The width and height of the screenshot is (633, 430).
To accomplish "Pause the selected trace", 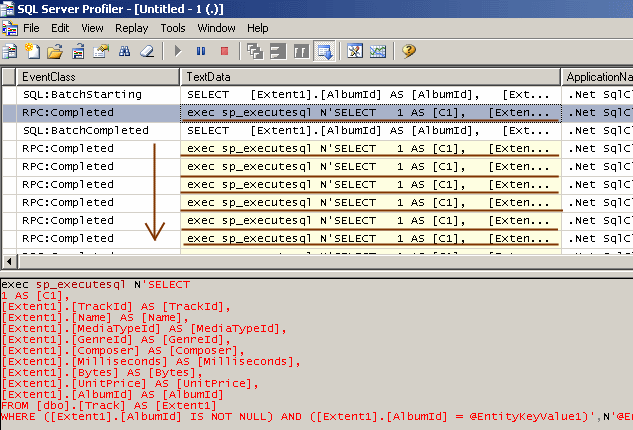I will pos(201,51).
